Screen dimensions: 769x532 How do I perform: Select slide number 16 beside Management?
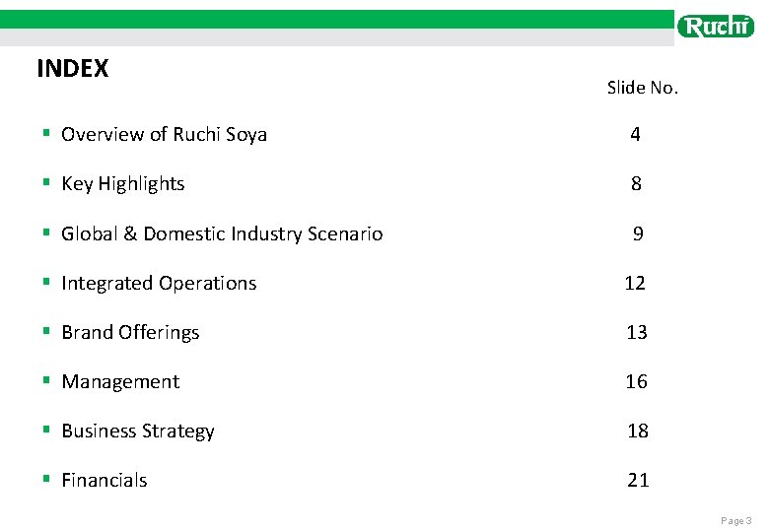(x=637, y=382)
